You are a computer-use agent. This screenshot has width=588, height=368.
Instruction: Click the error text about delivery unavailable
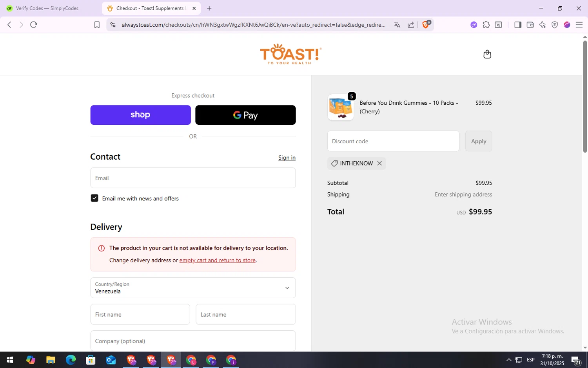tap(198, 248)
